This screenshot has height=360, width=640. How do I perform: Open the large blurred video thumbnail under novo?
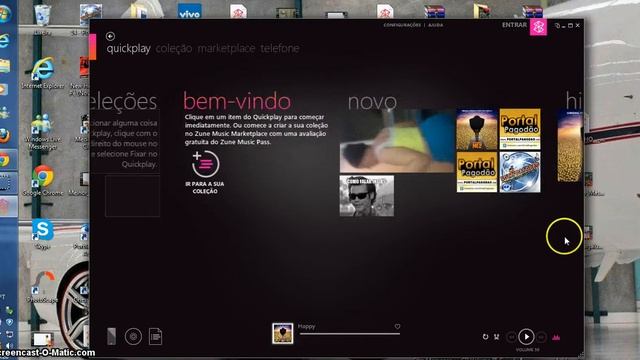click(397, 141)
